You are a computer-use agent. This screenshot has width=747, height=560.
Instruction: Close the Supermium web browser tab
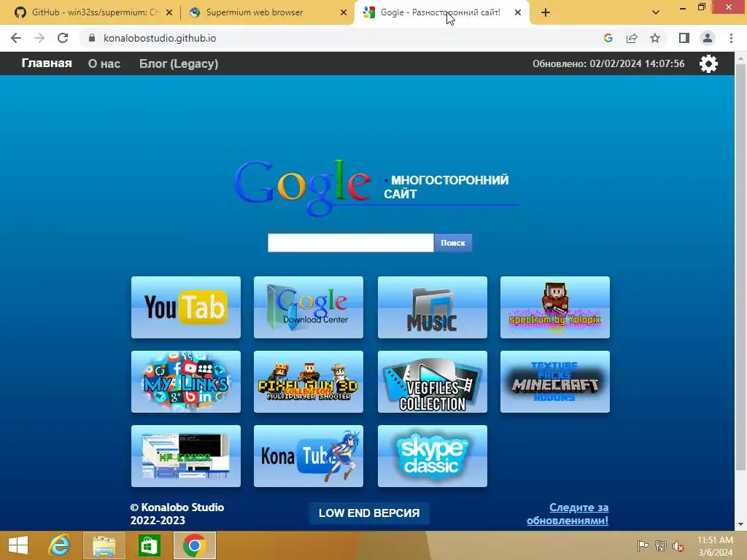[344, 13]
